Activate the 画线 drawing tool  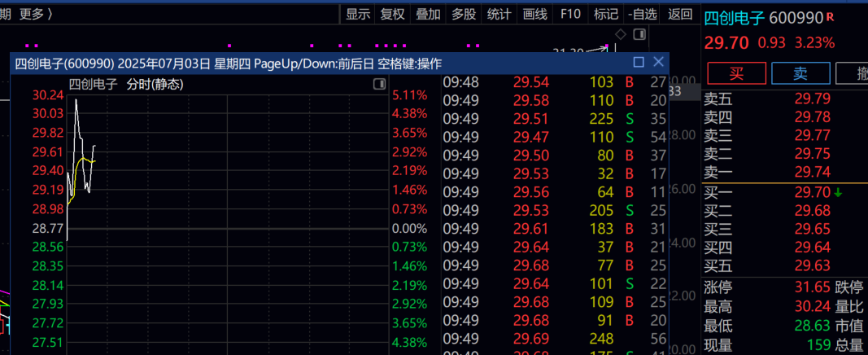tap(534, 15)
